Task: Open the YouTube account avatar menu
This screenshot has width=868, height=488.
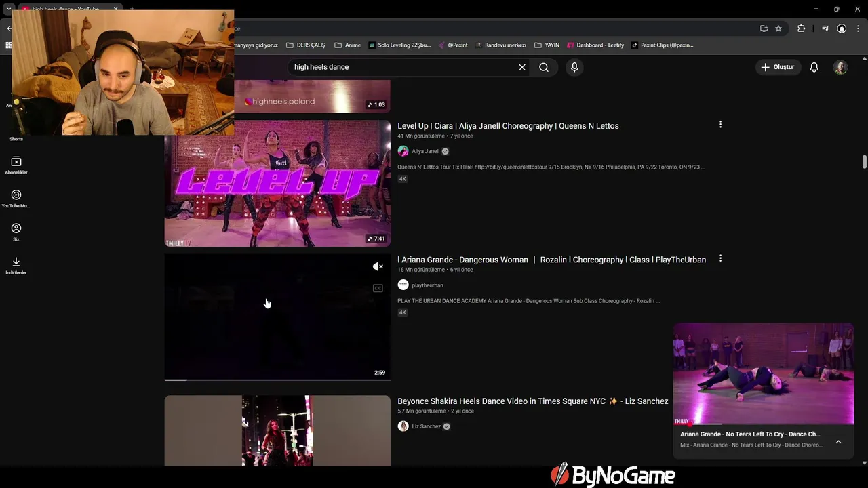Action: [840, 67]
